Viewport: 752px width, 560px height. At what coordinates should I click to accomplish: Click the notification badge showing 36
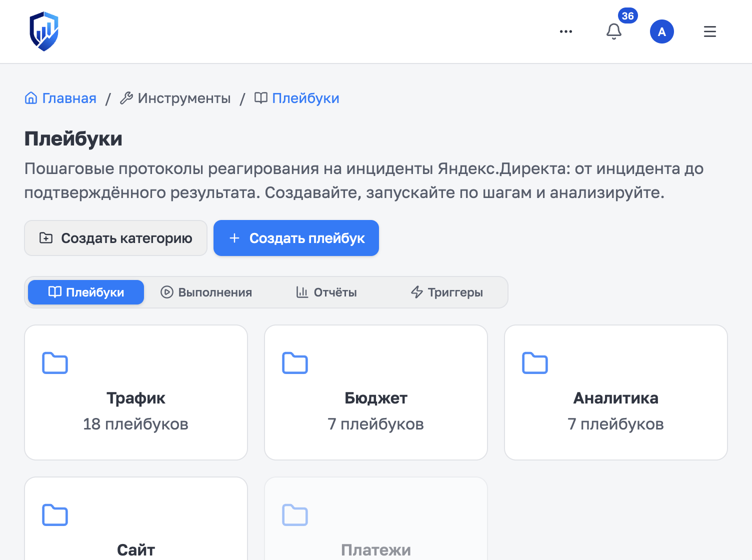coord(627,16)
